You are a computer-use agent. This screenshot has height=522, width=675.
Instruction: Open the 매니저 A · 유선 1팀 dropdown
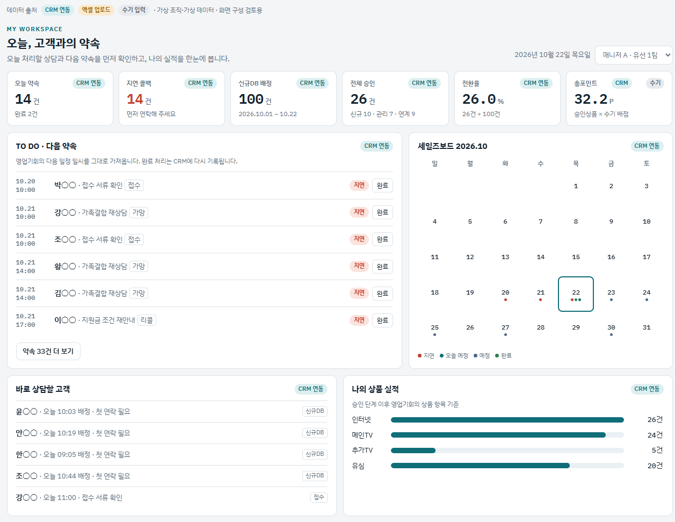(633, 55)
